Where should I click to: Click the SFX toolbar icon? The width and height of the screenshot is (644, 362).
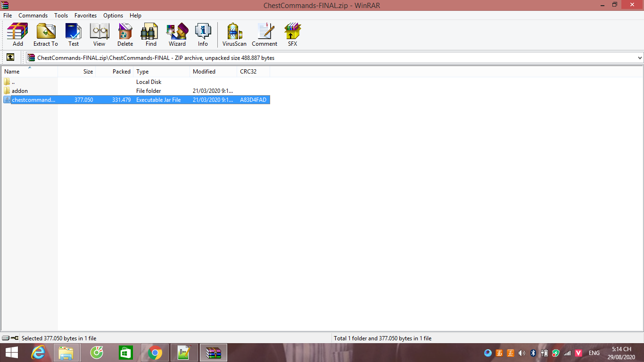(292, 35)
